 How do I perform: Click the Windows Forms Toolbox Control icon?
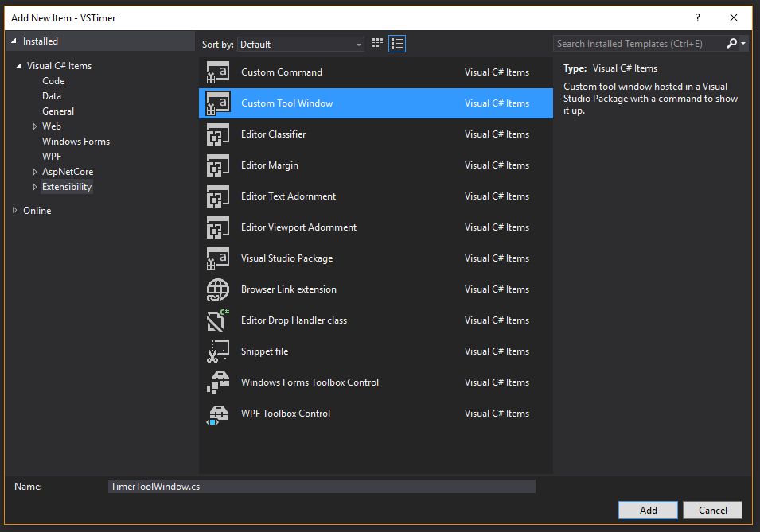[x=217, y=382]
